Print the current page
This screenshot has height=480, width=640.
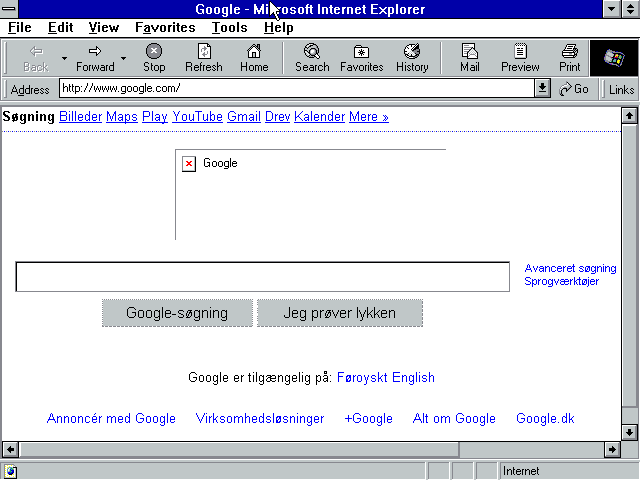569,58
